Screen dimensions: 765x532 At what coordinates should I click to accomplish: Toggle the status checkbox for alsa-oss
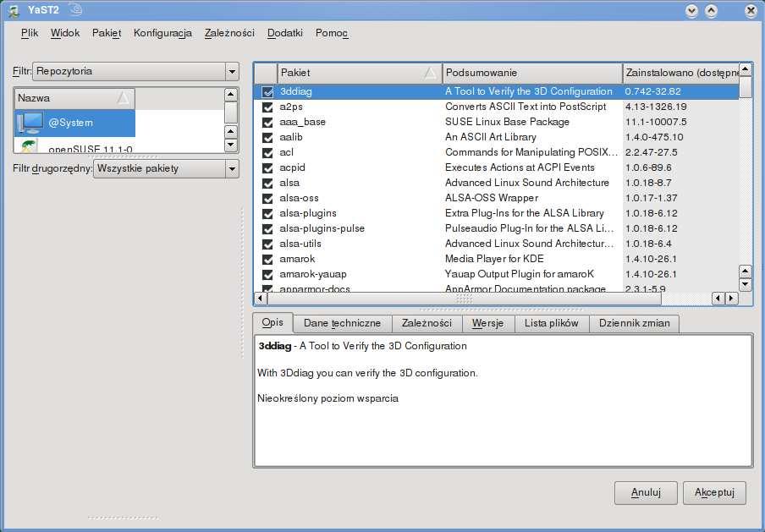(x=267, y=199)
